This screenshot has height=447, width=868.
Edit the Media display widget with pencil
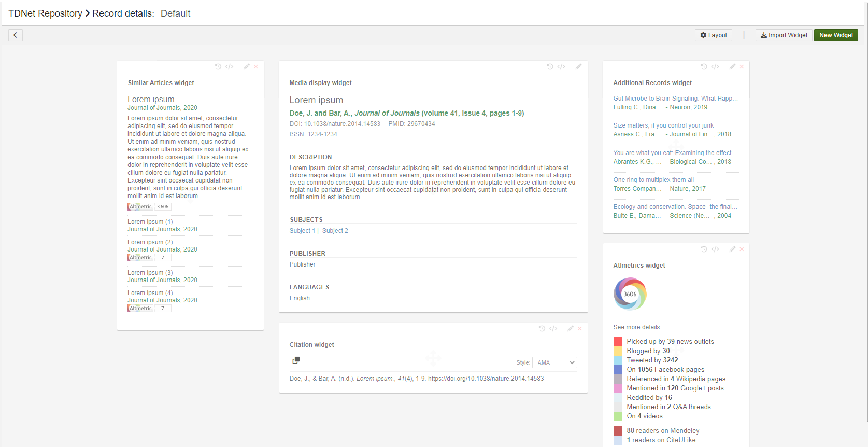578,67
